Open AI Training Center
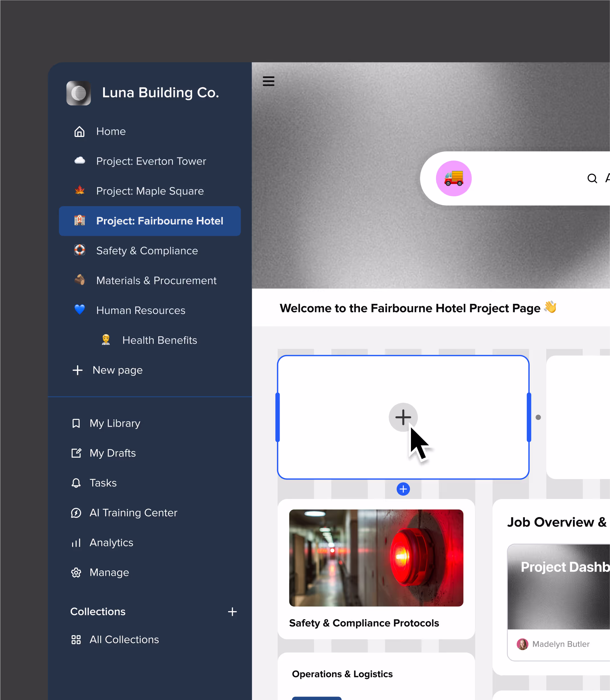The image size is (610, 700). coord(133,513)
